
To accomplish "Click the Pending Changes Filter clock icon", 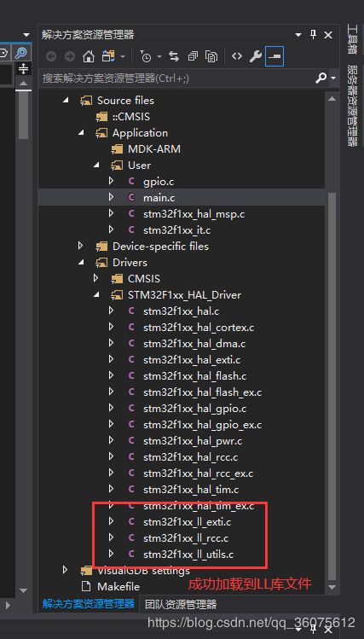I will pyautogui.click(x=146, y=56).
